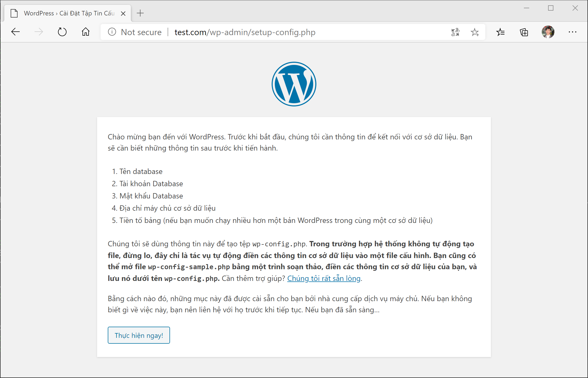
Task: Open a new tab with plus
Action: coord(140,13)
